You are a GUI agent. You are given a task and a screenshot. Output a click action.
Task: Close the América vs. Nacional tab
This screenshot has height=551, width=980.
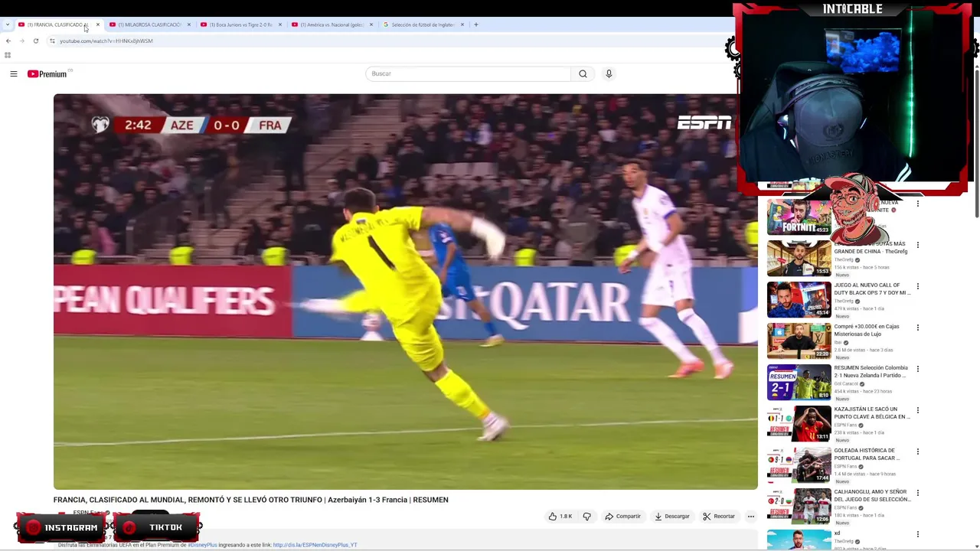(x=371, y=24)
